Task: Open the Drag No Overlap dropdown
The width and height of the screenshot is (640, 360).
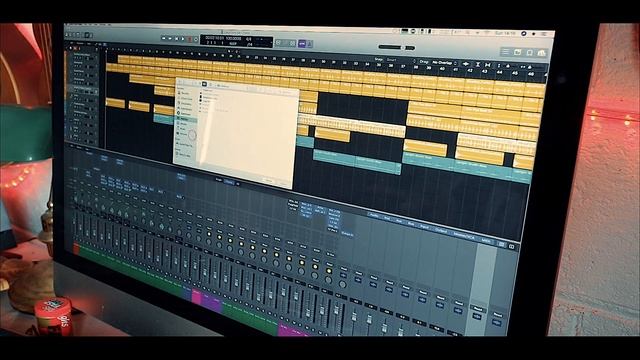Action: coord(444,63)
